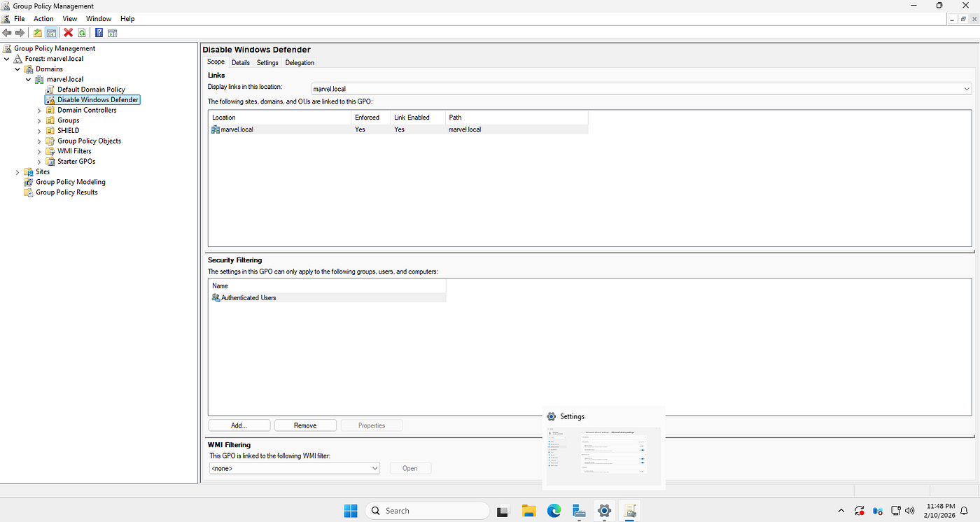The height and width of the screenshot is (522, 980).
Task: Open the Action menu
Action: 43,19
